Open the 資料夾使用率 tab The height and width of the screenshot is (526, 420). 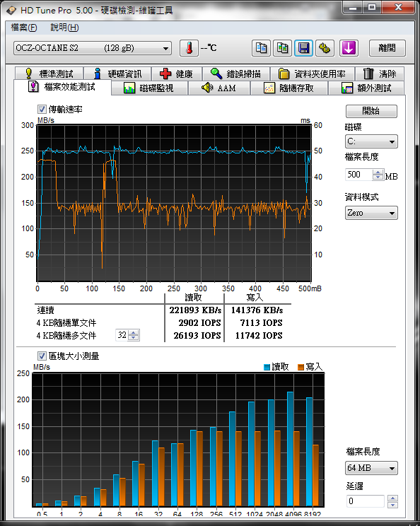click(x=313, y=74)
